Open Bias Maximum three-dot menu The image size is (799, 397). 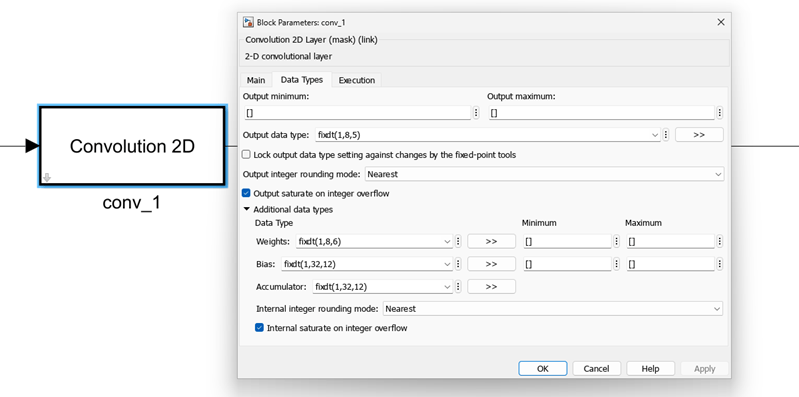tap(720, 264)
